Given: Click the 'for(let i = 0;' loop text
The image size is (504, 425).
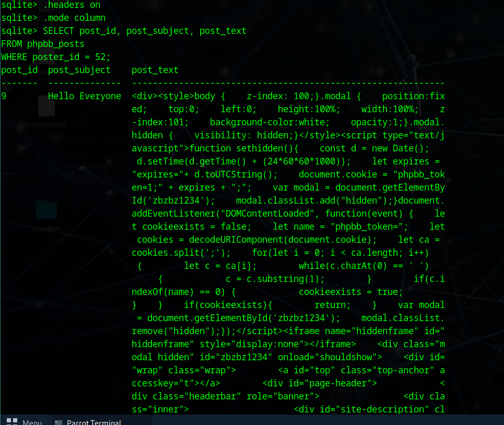Looking at the screenshot, I should (288, 253).
